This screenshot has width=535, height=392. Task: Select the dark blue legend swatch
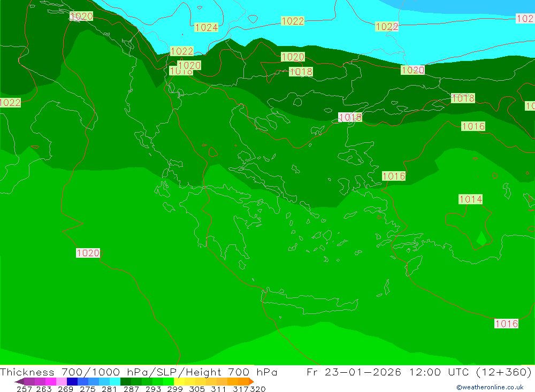coord(72,381)
